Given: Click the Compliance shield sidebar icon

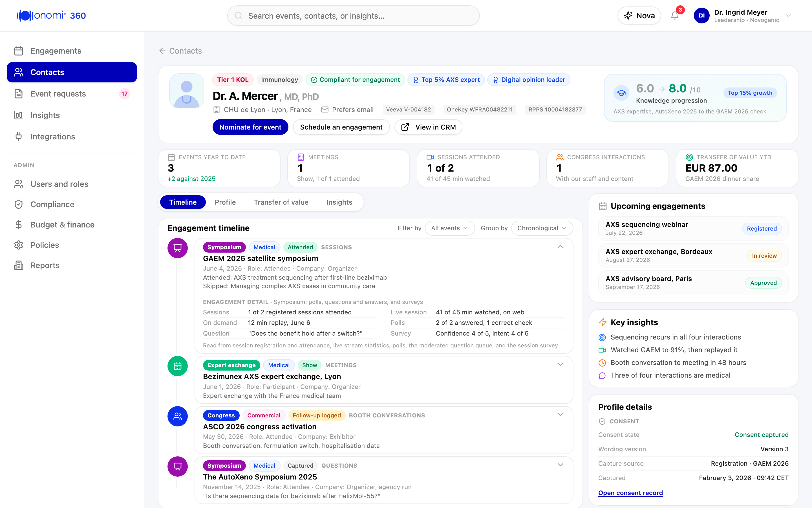Looking at the screenshot, I should pyautogui.click(x=19, y=204).
